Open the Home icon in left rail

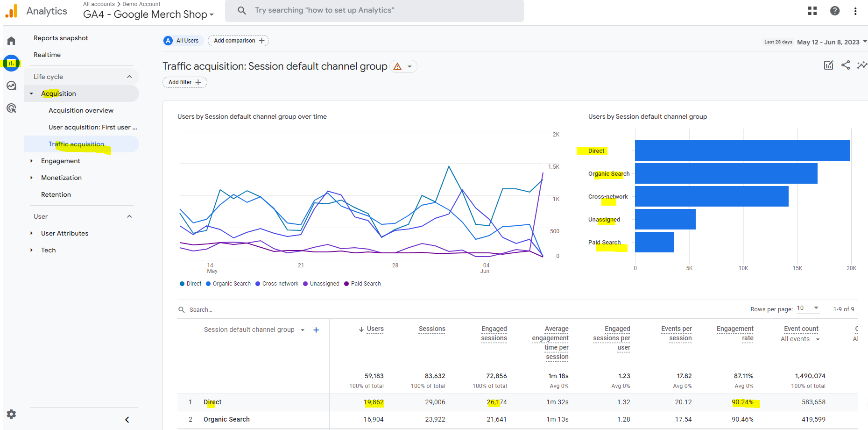pyautogui.click(x=11, y=41)
